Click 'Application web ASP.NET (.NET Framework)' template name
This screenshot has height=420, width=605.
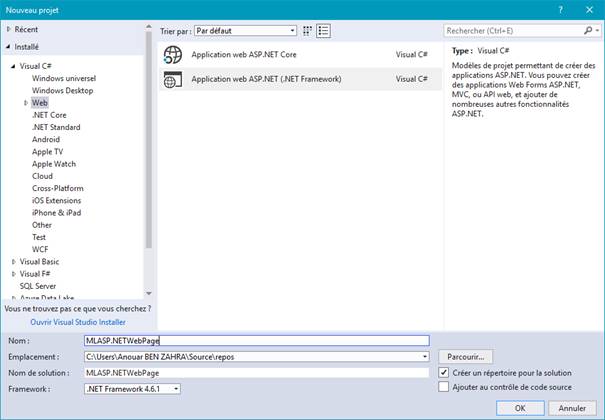(266, 79)
